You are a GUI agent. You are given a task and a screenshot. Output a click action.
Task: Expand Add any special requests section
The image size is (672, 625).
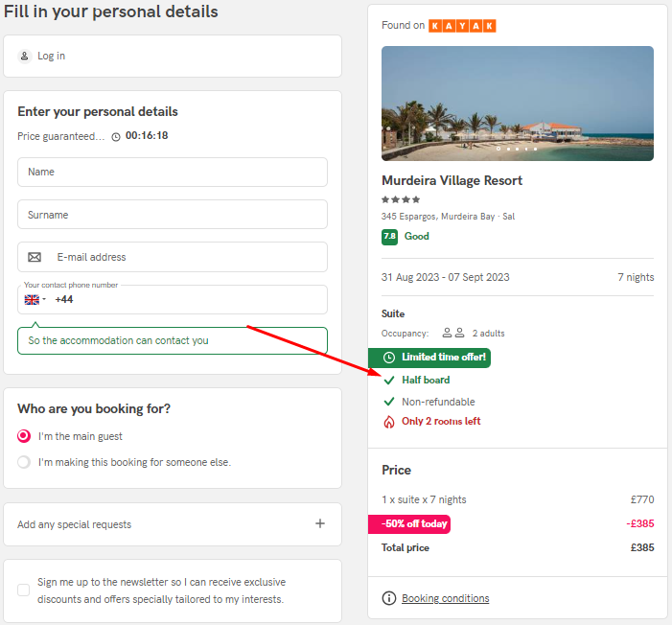(x=173, y=524)
